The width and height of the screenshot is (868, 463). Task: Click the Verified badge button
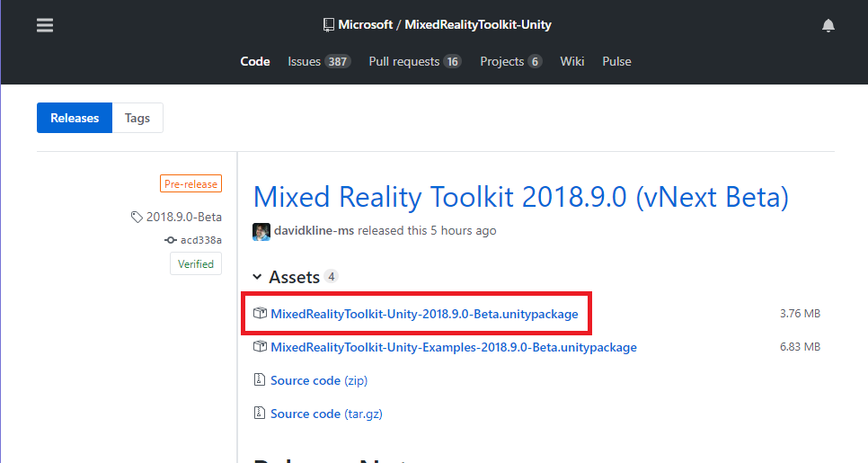point(196,263)
